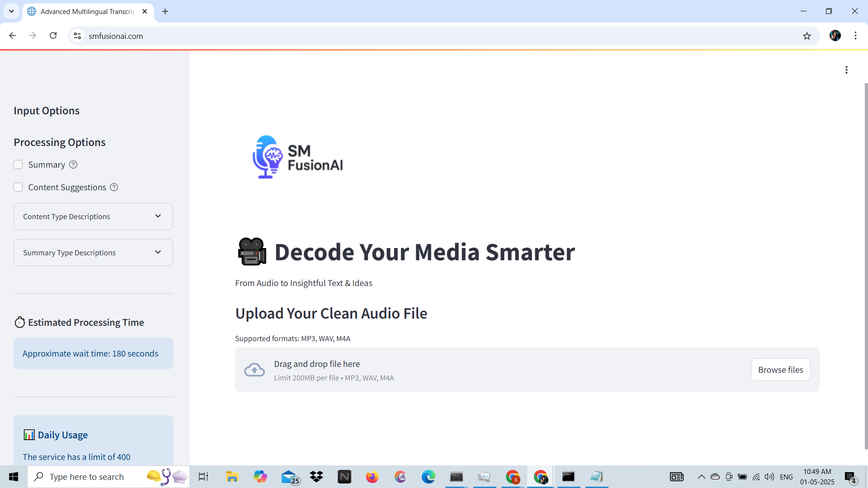Open the Chrome profile avatar
The width and height of the screenshot is (868, 488).
[x=835, y=36]
